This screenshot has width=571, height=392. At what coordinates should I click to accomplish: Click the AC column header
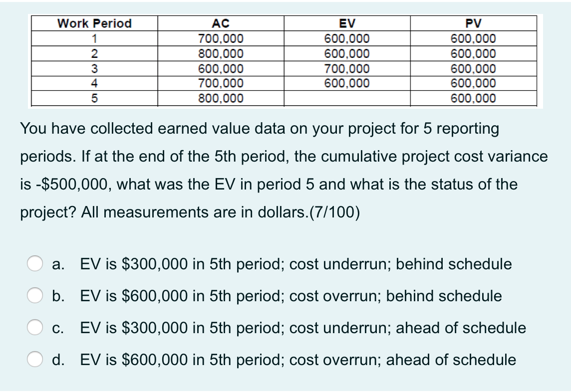[221, 23]
